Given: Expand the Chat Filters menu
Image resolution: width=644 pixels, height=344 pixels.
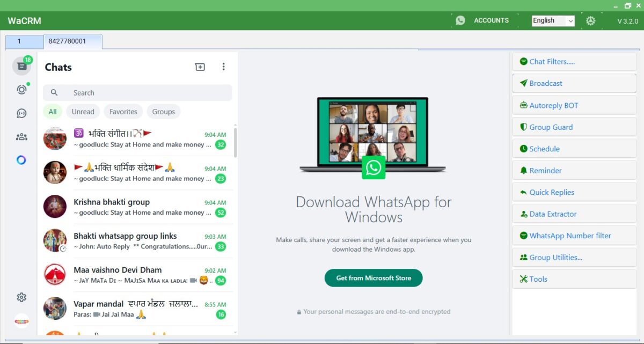Looking at the screenshot, I should [574, 62].
